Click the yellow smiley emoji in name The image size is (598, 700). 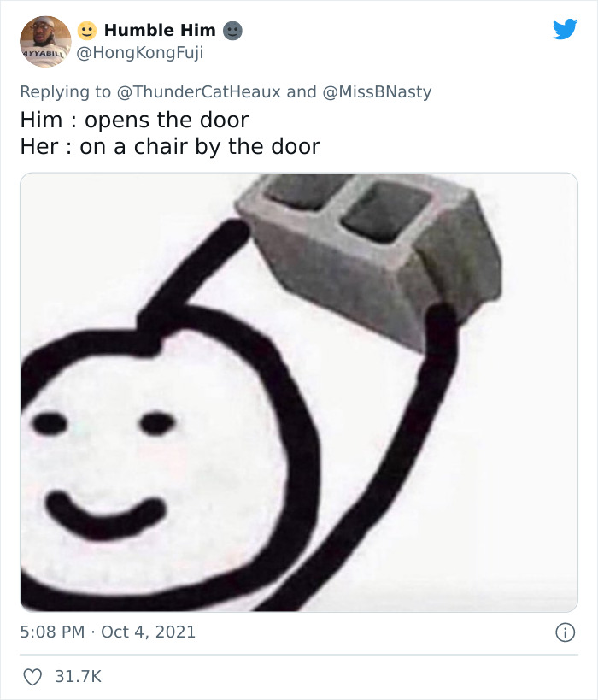pos(87,31)
